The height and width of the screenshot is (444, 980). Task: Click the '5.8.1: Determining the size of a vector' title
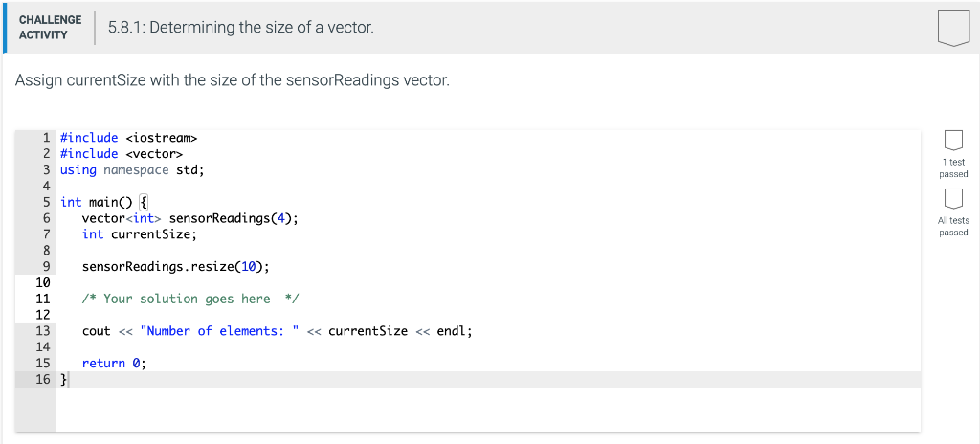241,28
